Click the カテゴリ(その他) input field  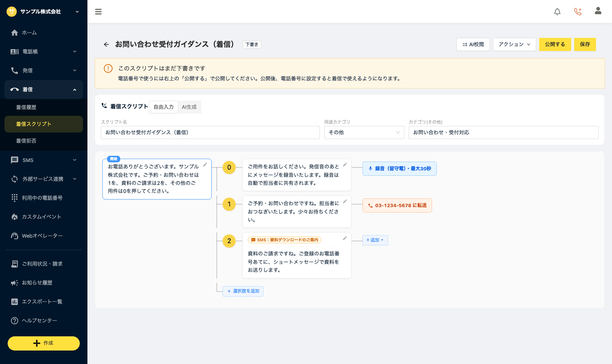[x=503, y=132]
